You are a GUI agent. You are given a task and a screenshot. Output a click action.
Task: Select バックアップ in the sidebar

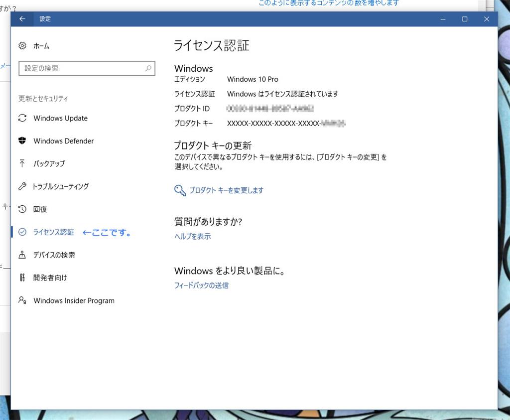click(49, 163)
